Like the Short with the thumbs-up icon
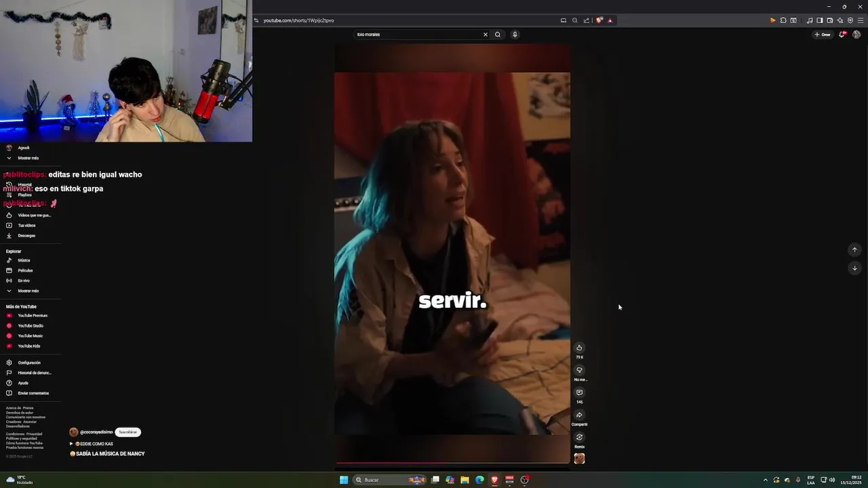This screenshot has height=488, width=868. click(579, 348)
